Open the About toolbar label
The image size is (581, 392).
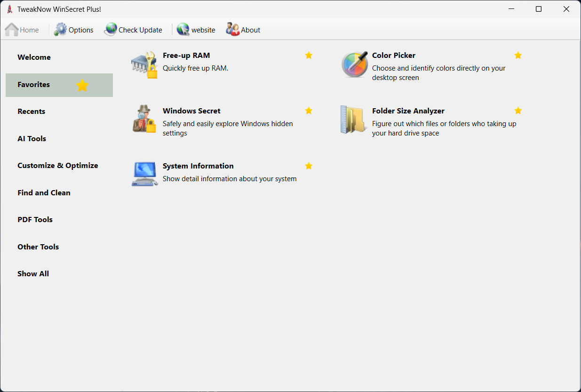[x=251, y=30]
